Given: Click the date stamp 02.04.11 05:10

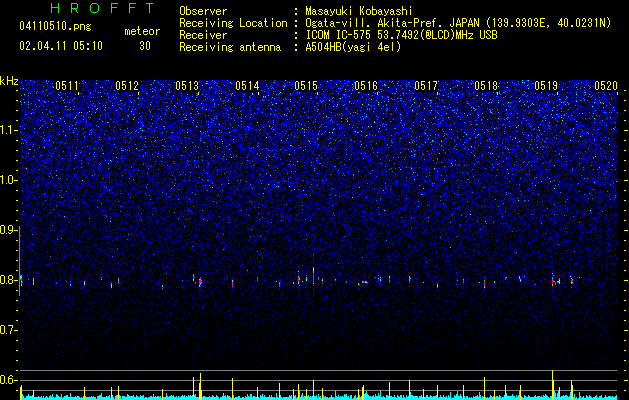Looking at the screenshot, I should pos(61,46).
